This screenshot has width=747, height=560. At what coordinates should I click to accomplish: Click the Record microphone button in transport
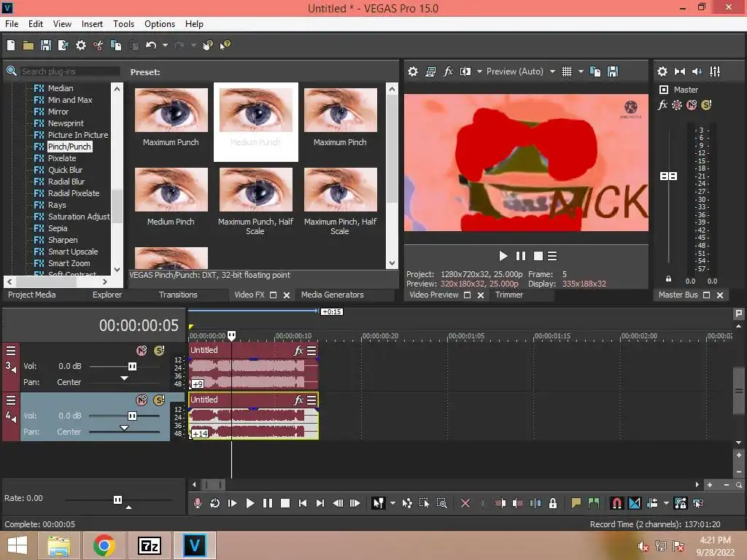pyautogui.click(x=197, y=503)
